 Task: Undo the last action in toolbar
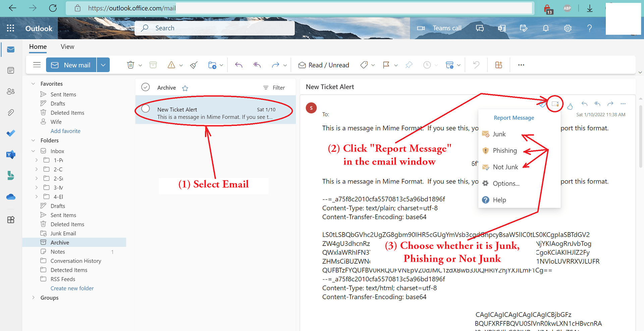click(476, 65)
